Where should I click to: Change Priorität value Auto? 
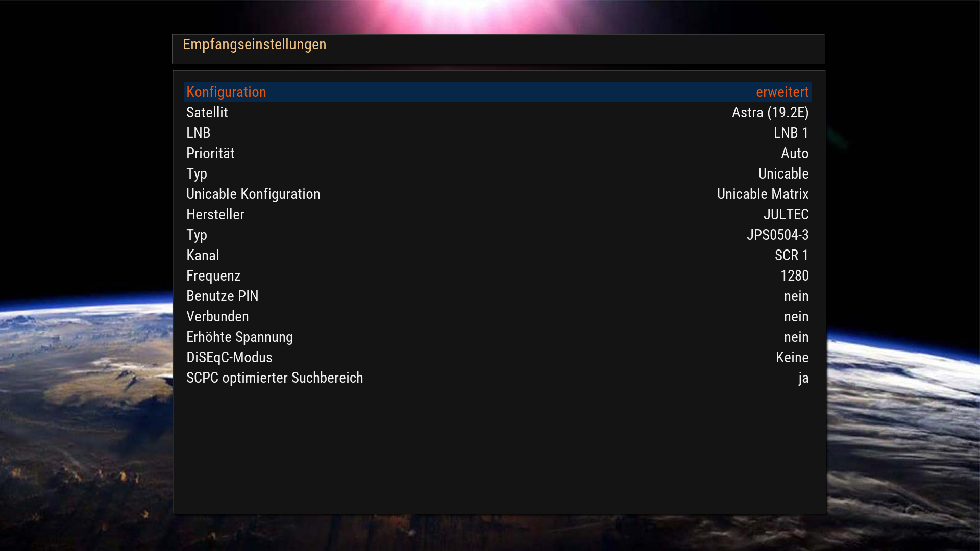click(794, 154)
